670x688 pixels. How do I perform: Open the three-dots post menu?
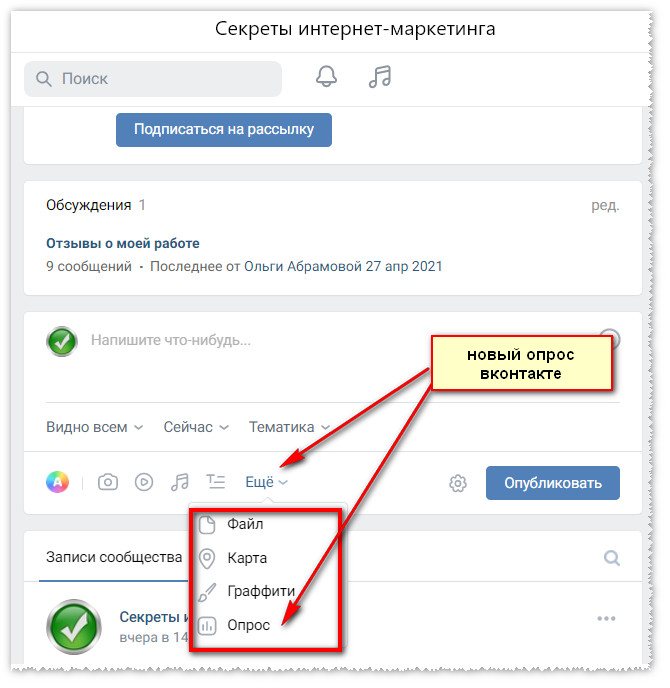tap(607, 620)
